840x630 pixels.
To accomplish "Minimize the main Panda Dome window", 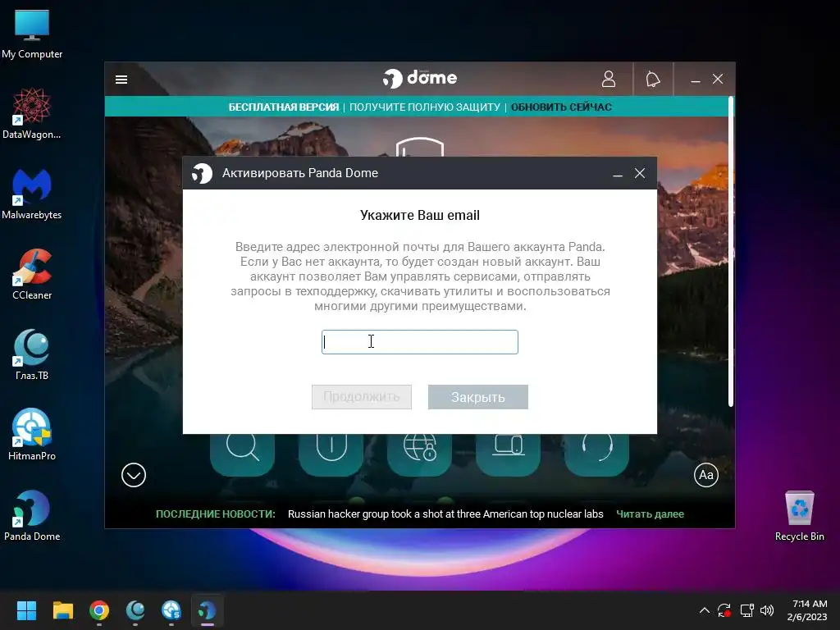I will pos(696,80).
